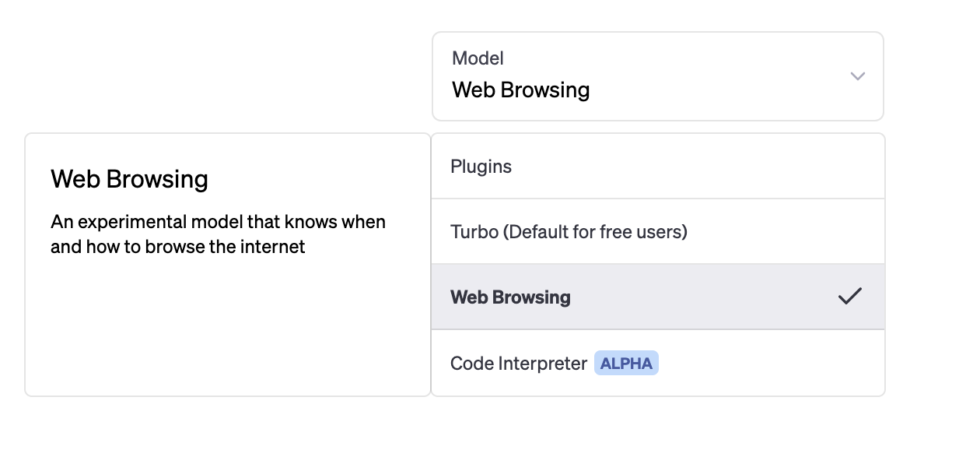Click the experimental model description text
The width and height of the screenshot is (980, 464).
[x=218, y=223]
